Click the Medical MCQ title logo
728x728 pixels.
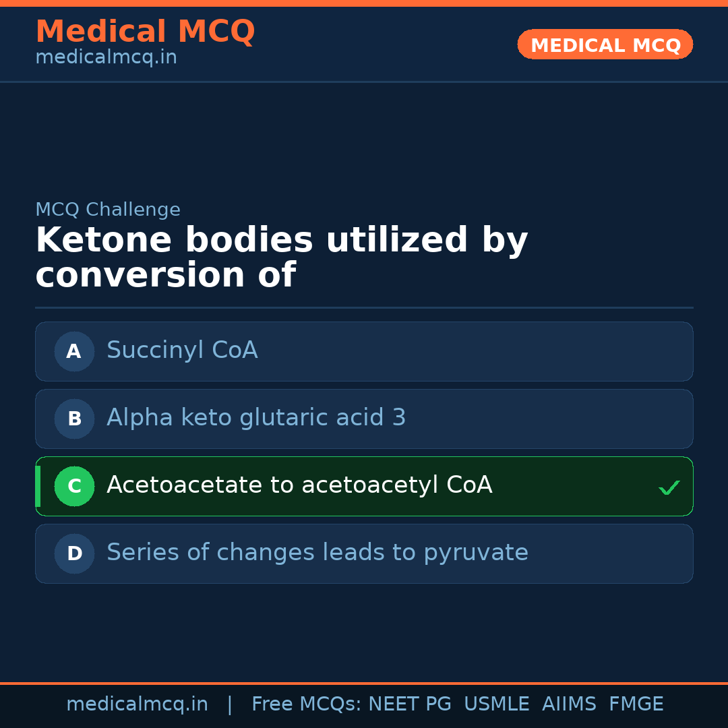[145, 32]
